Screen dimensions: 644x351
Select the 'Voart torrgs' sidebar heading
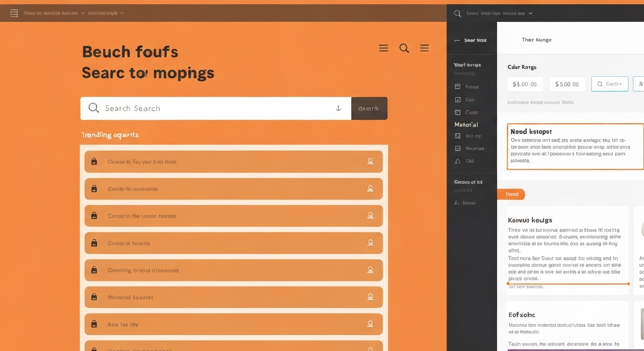pos(467,64)
